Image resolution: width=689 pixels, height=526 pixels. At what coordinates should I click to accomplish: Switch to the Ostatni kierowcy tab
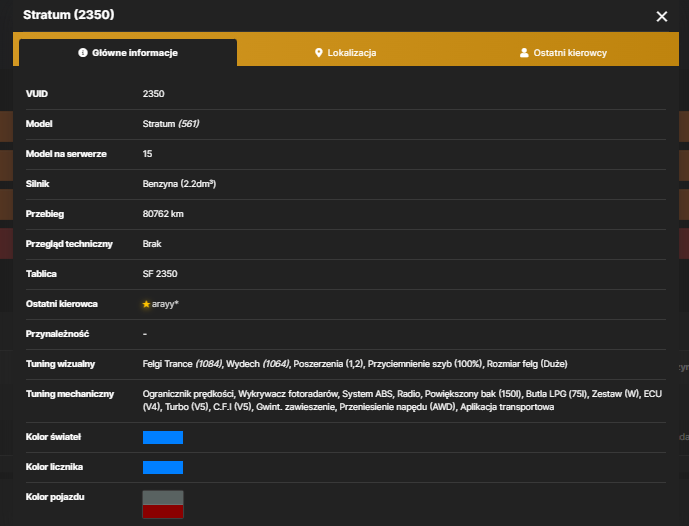tap(563, 53)
